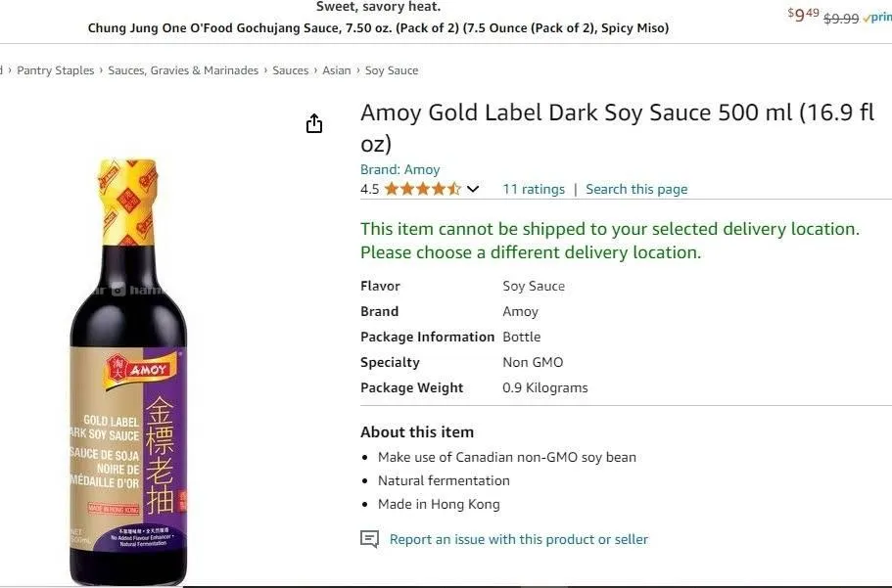
Task: Click the Amoy soy sauce bottle image
Action: coord(128,372)
